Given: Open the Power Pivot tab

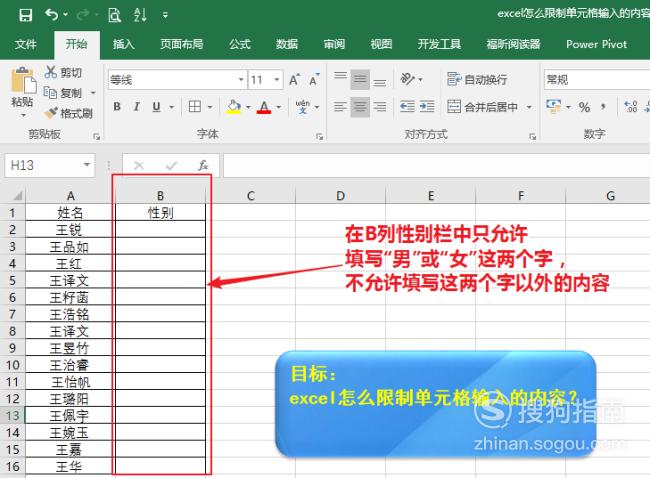Looking at the screenshot, I should [597, 44].
